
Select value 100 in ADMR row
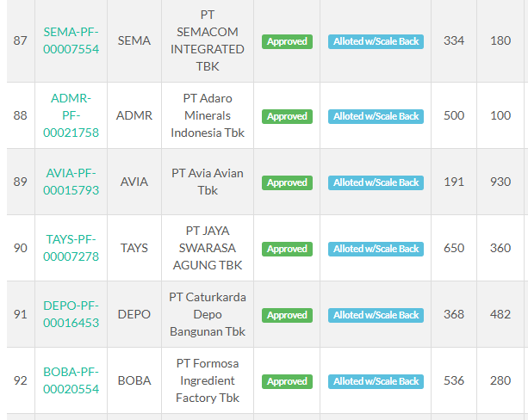(x=500, y=115)
